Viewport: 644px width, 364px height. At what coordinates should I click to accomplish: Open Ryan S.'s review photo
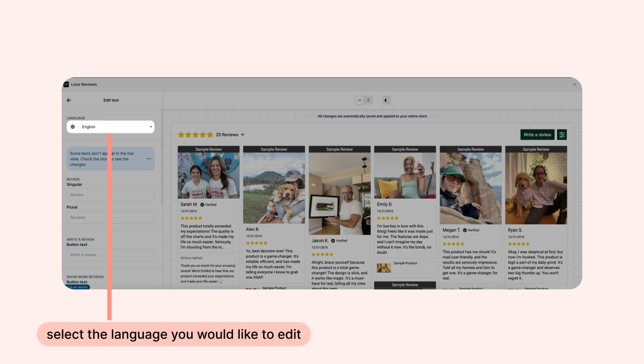click(536, 188)
